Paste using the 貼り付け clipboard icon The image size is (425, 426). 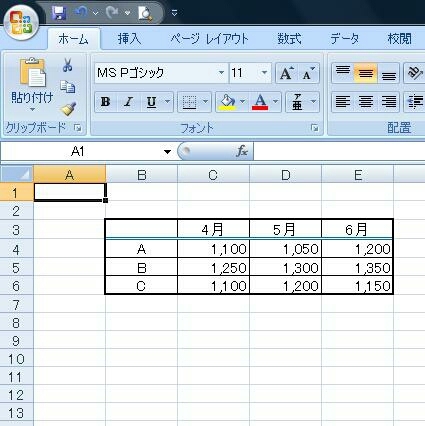click(x=32, y=72)
